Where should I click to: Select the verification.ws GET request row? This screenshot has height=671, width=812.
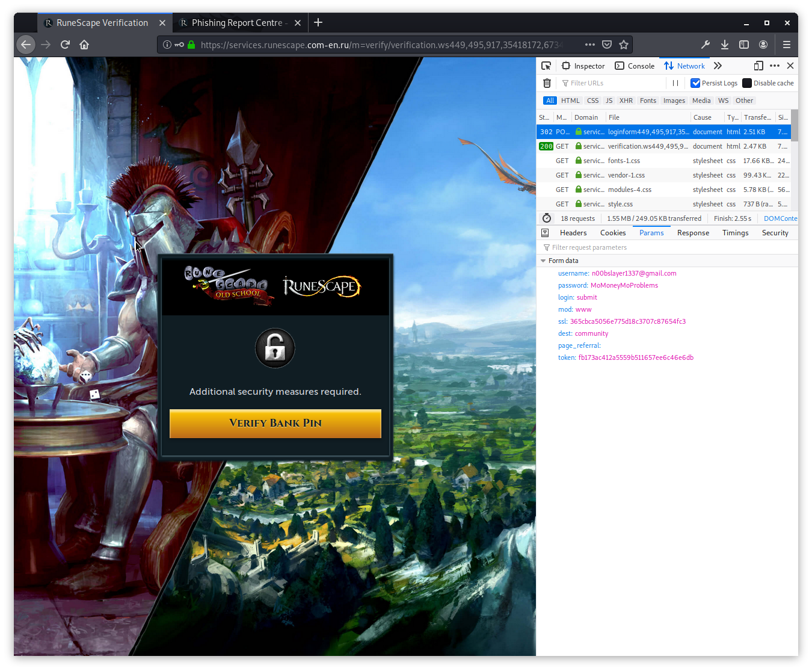pyautogui.click(x=663, y=146)
